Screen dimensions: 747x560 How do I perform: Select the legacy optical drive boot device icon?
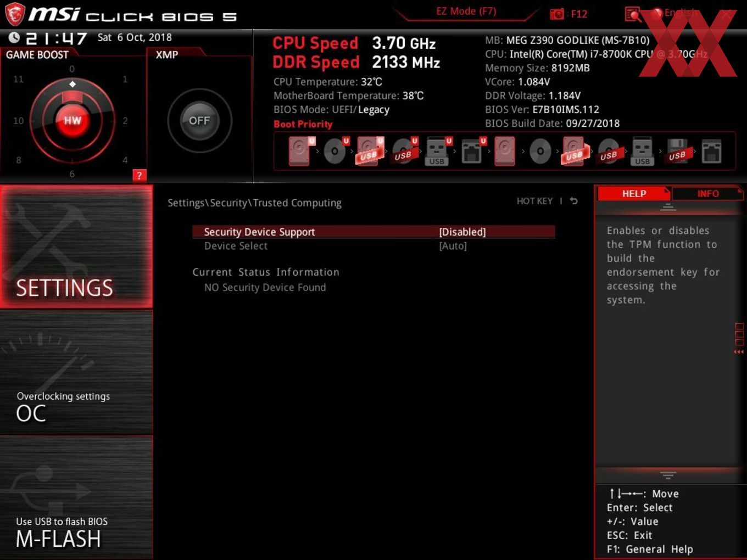coord(540,151)
